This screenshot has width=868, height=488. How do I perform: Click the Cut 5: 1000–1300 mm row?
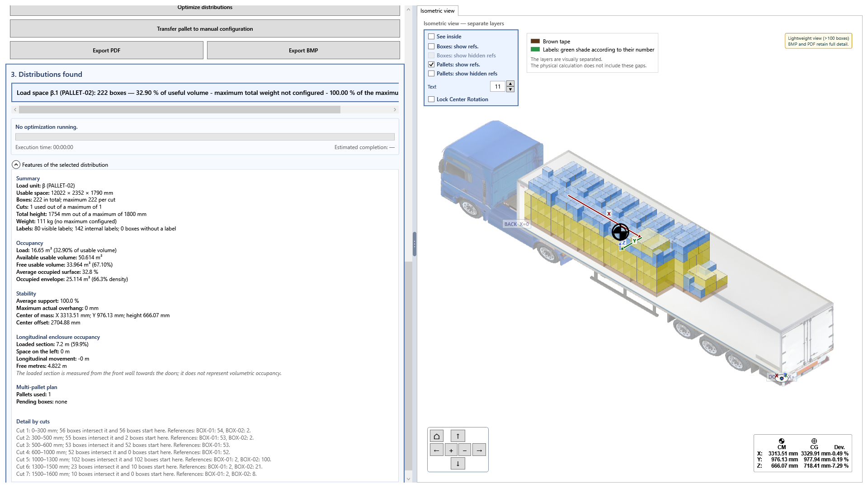[x=144, y=460]
